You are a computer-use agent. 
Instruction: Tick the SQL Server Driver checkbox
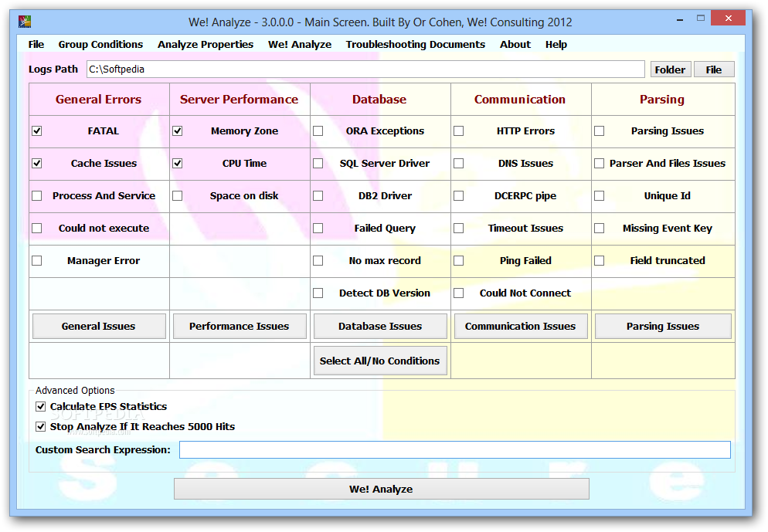(318, 164)
